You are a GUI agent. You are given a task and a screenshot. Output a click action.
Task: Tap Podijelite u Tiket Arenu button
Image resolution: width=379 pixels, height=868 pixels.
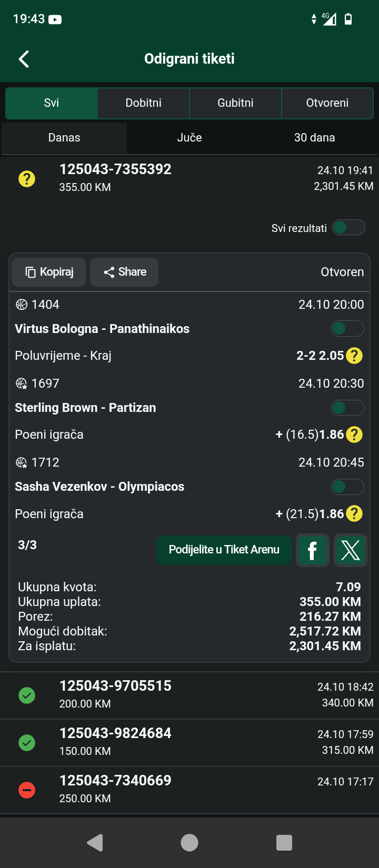pos(224,550)
